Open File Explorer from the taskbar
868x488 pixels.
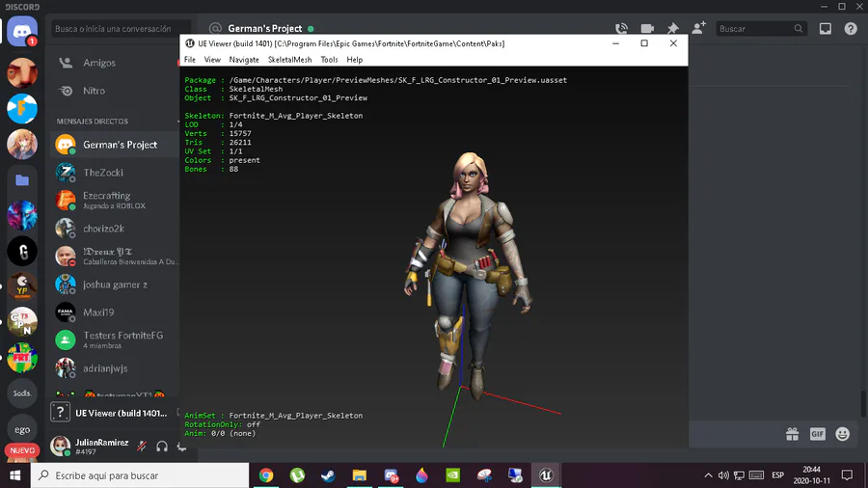(x=360, y=475)
